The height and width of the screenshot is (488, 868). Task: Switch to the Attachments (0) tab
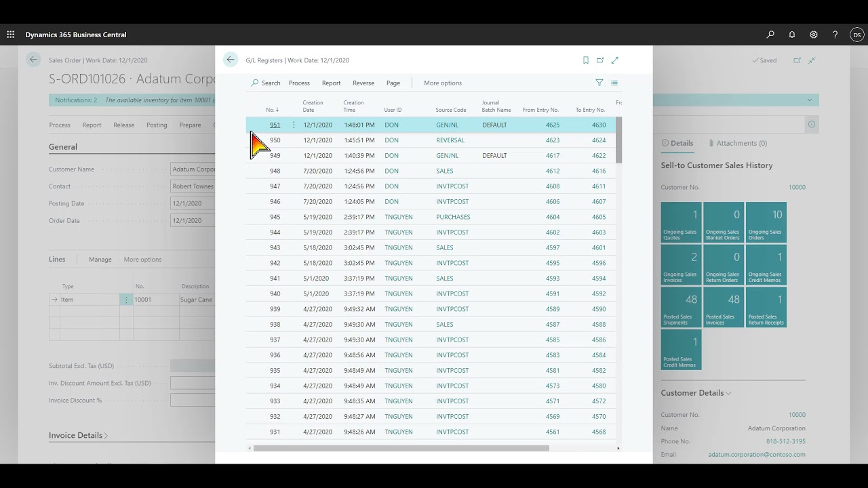pos(738,143)
